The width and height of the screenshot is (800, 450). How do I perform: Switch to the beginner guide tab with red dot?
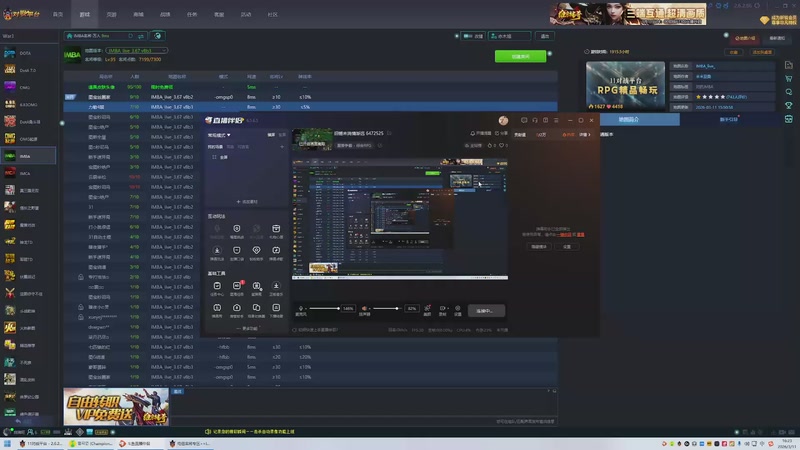pos(728,119)
